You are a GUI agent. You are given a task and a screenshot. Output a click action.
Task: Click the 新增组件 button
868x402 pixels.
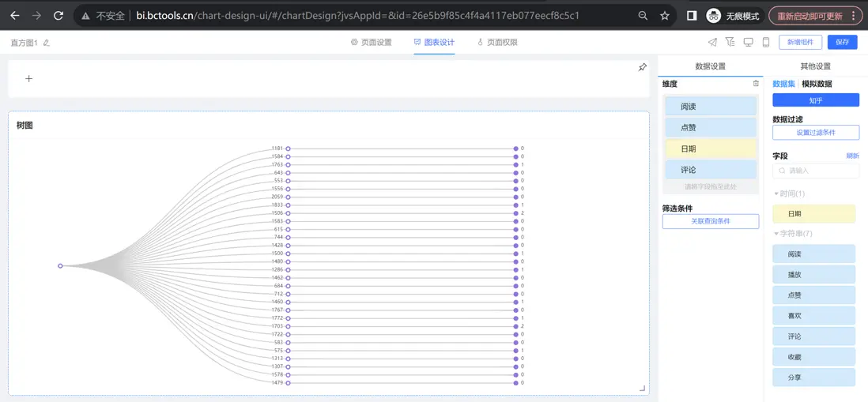point(800,42)
